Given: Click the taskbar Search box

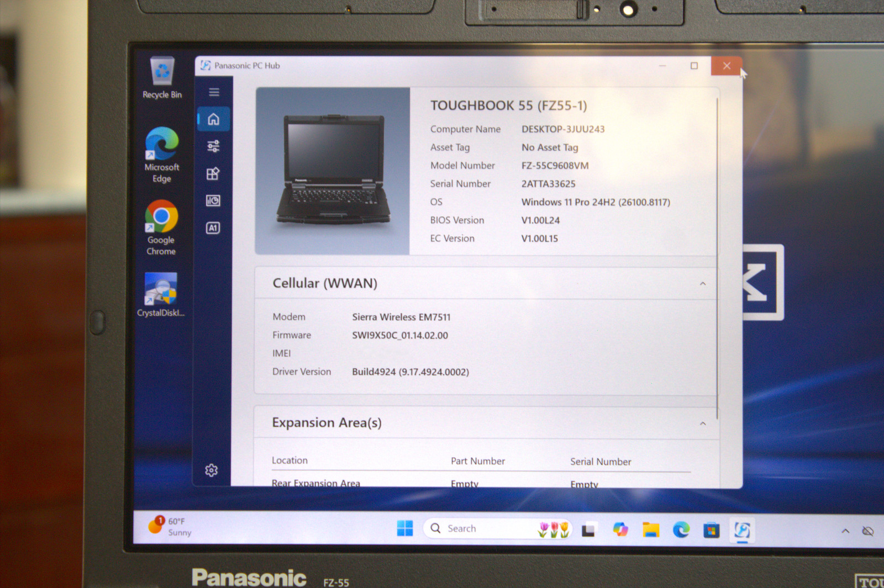Looking at the screenshot, I should coord(497,528).
